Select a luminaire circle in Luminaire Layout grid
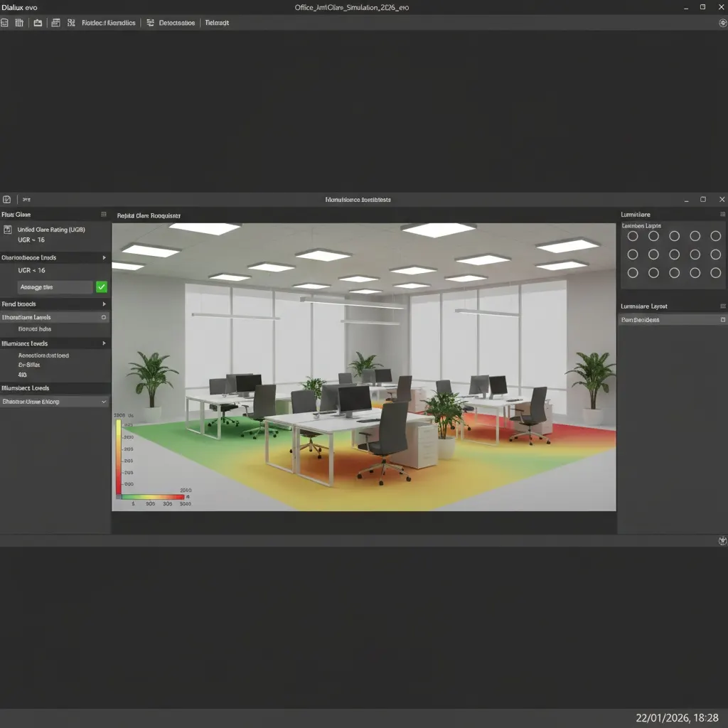Viewport: 728px width, 728px height. click(x=633, y=235)
